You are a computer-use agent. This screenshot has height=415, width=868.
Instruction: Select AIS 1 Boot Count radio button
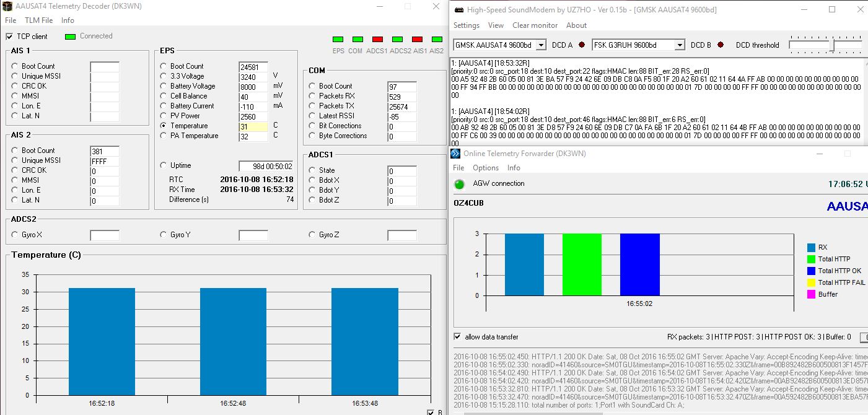point(15,66)
